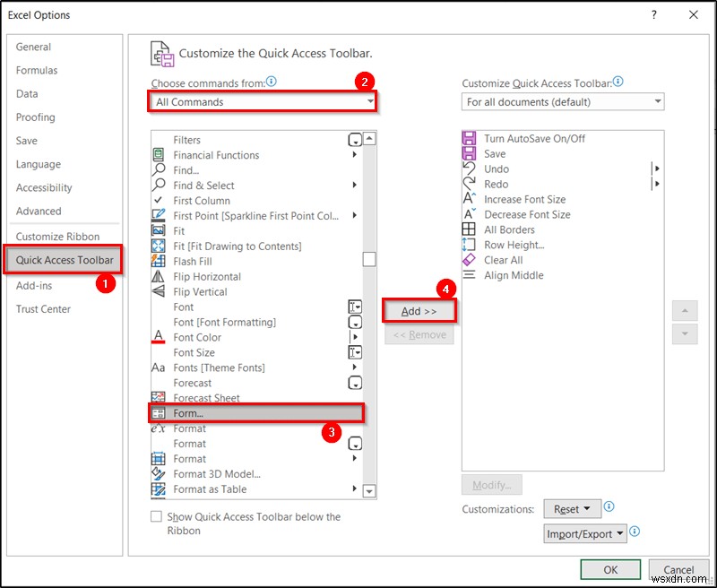Click the Modify... button
The width and height of the screenshot is (717, 588).
(x=491, y=485)
